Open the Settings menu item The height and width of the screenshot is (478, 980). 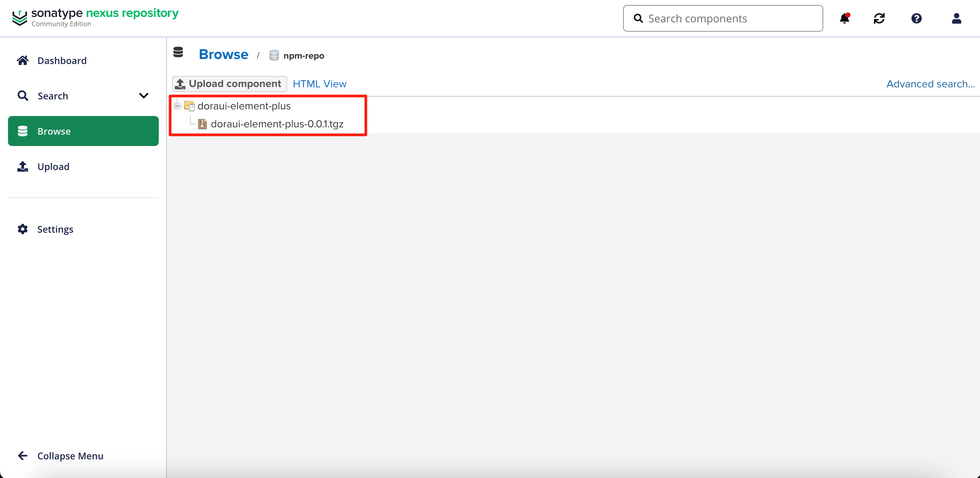[55, 229]
